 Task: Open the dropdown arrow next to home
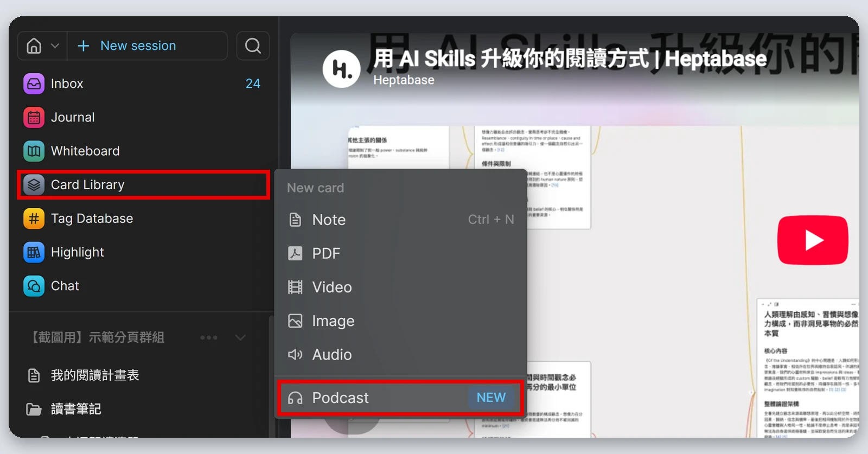55,46
